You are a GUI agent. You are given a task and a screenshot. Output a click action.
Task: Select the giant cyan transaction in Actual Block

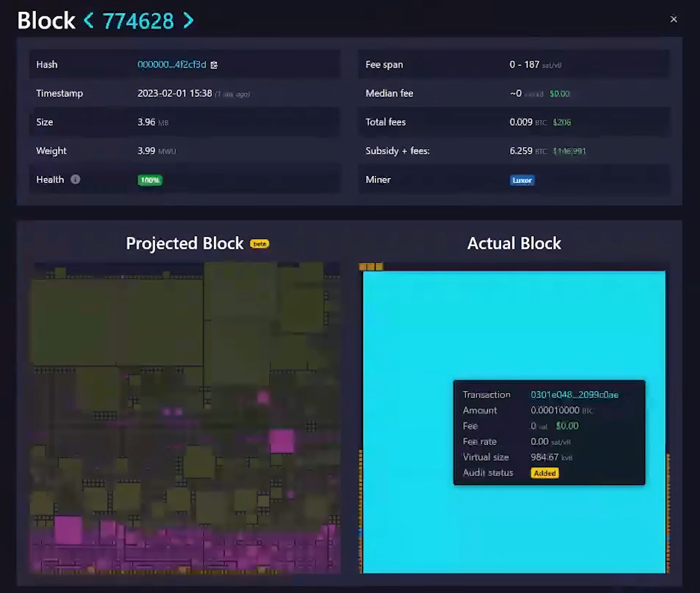click(x=456, y=326)
